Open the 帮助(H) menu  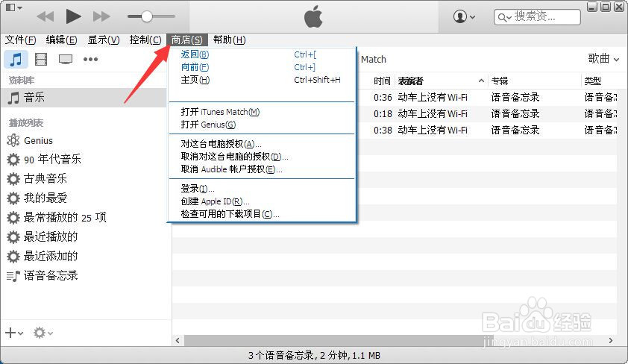point(229,40)
